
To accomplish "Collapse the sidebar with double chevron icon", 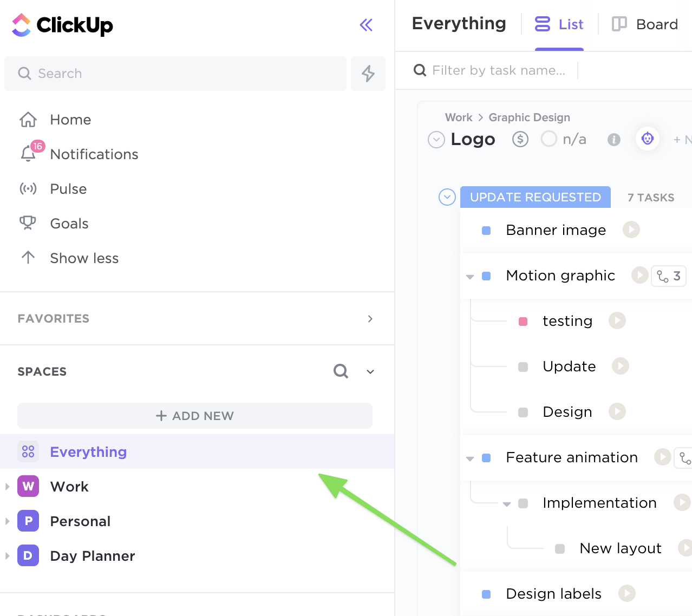I will (366, 25).
